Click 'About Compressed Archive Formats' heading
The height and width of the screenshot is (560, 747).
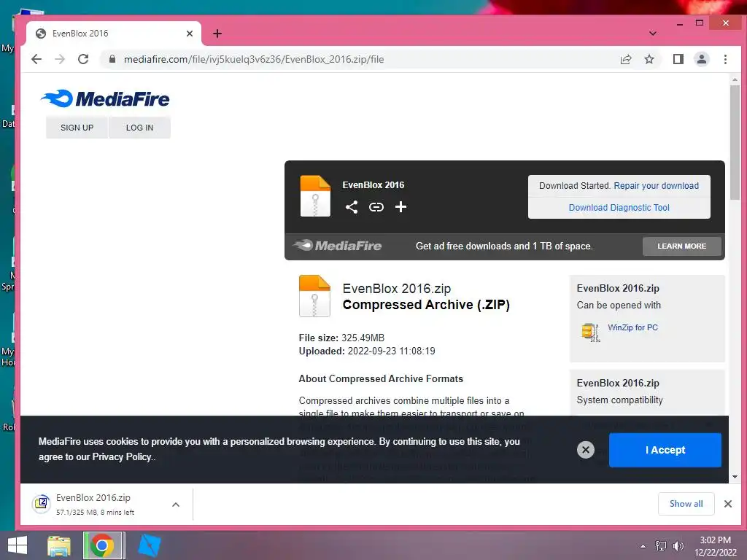381,379
